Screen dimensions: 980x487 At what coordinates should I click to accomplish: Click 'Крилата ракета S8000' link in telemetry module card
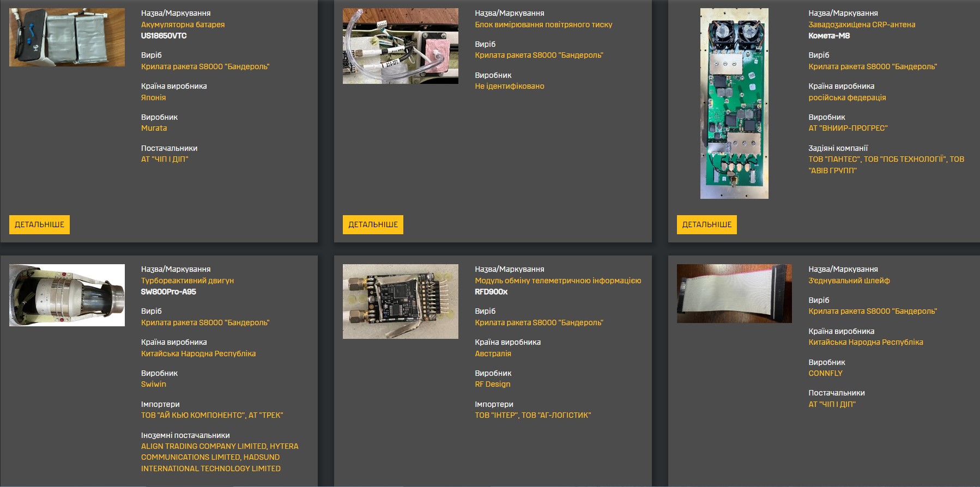539,322
